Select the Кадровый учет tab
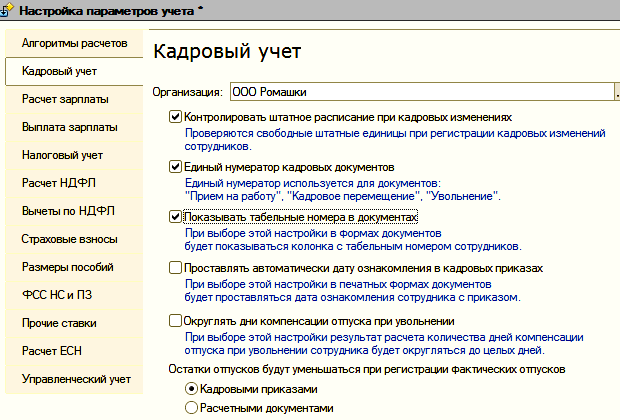Viewport: 620px width, 420px height. pos(74,71)
